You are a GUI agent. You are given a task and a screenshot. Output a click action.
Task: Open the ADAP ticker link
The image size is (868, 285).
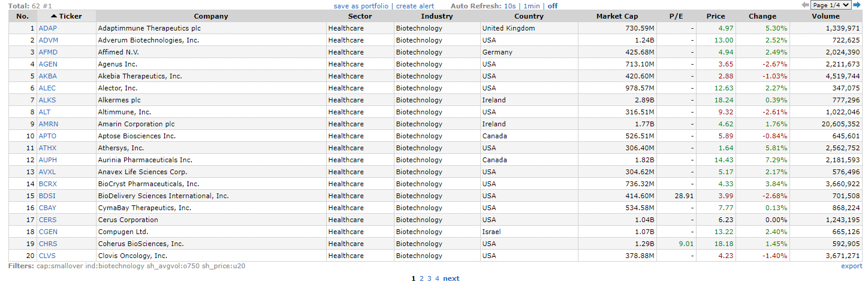[47, 28]
